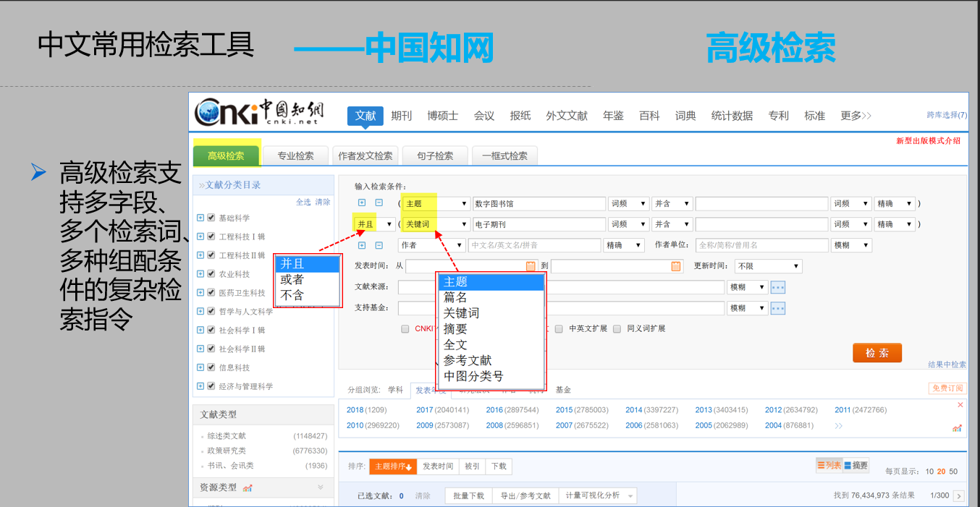Switch to the 一框式检索 tab
This screenshot has height=507, width=980.
point(504,155)
